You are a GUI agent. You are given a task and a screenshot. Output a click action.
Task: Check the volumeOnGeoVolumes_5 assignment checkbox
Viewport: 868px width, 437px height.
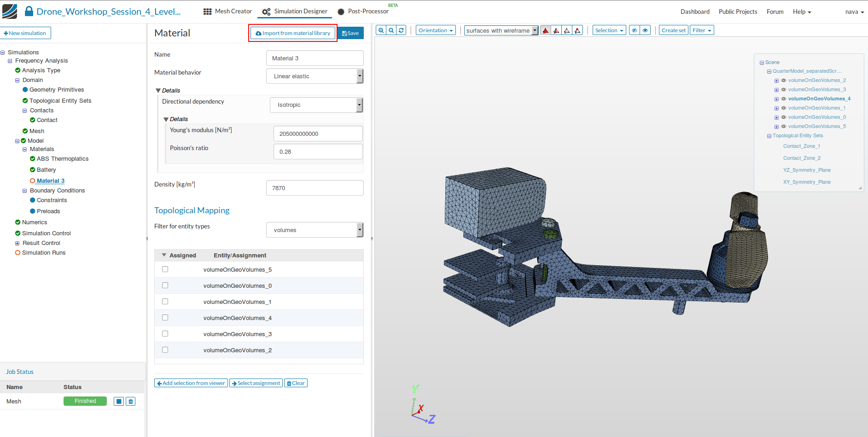point(165,269)
